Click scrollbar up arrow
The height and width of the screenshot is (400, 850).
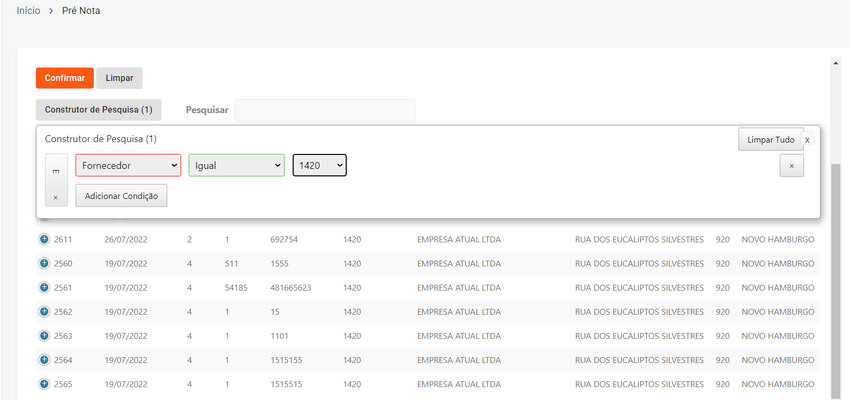(x=835, y=64)
